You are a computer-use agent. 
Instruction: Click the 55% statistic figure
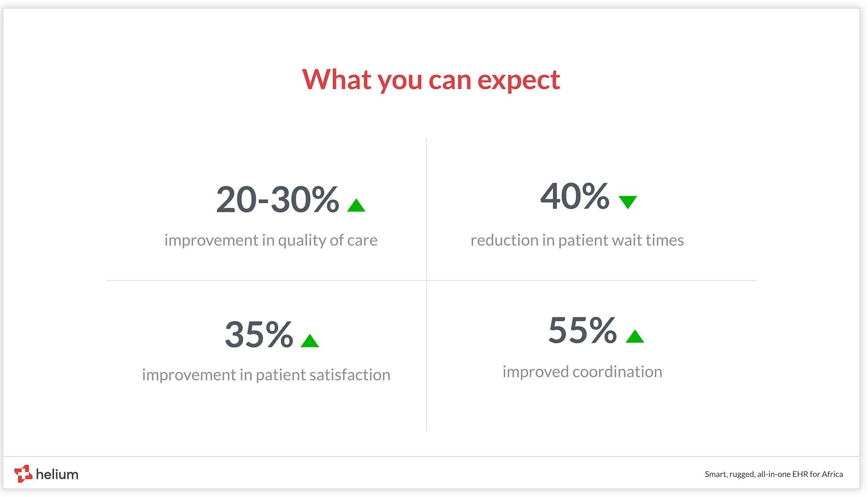pyautogui.click(x=583, y=330)
